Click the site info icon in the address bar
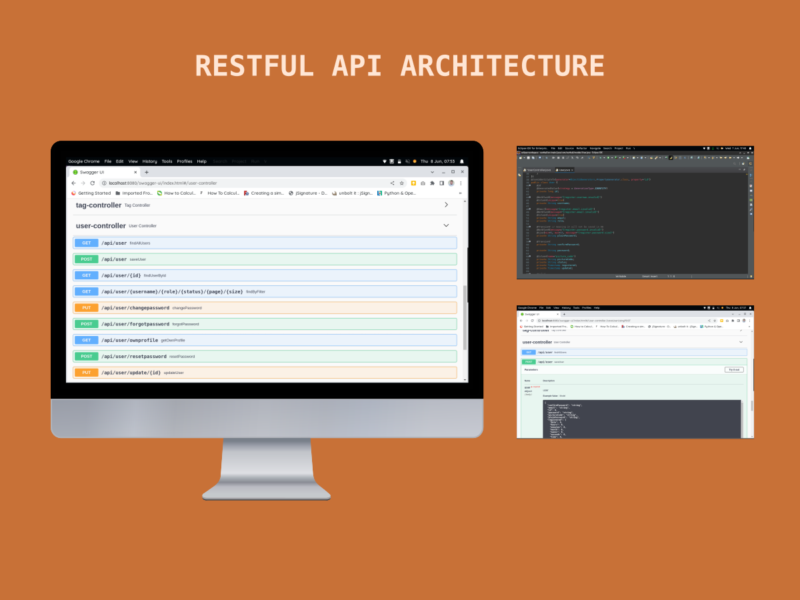This screenshot has height=600, width=800. pos(104,182)
